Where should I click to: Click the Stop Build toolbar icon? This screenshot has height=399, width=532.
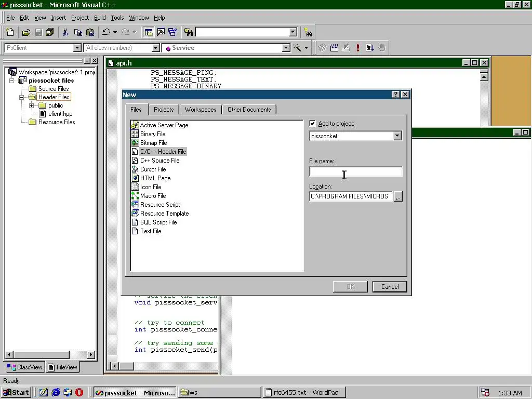click(346, 48)
